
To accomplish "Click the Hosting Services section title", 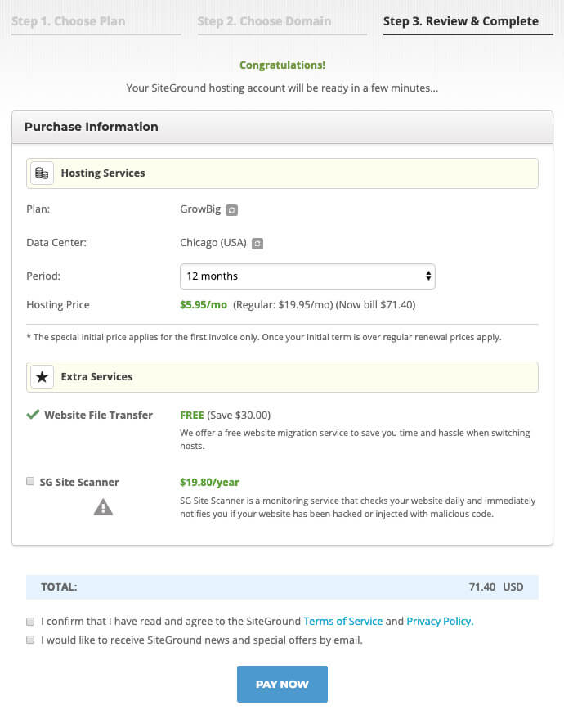I will coord(103,173).
